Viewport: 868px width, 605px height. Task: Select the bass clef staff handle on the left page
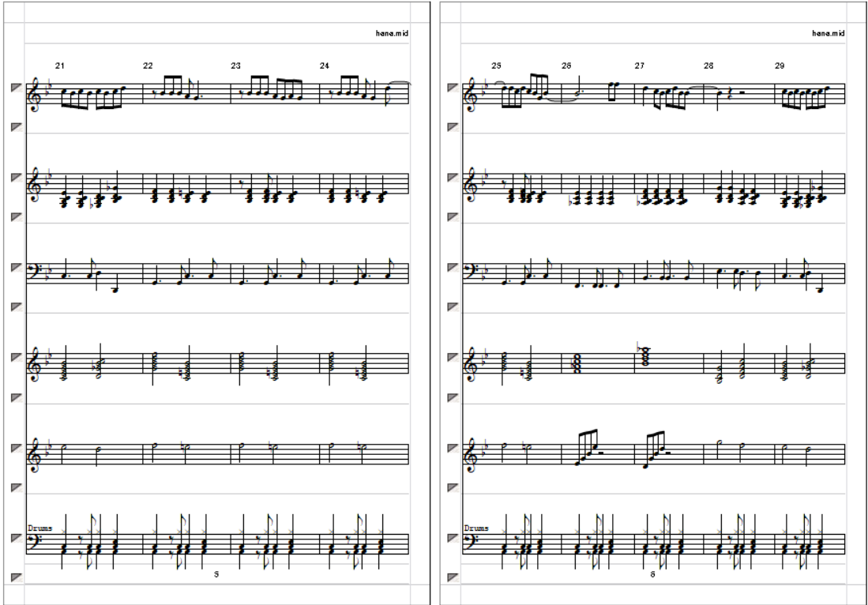click(16, 267)
